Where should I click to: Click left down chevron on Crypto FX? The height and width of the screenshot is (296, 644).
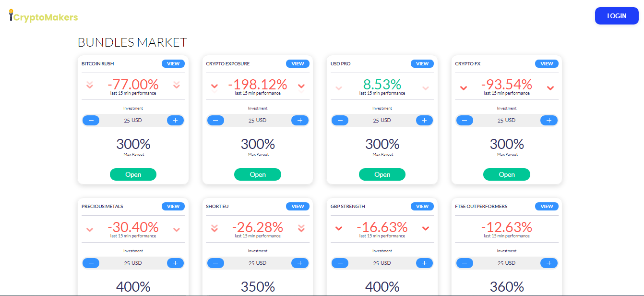pos(464,87)
